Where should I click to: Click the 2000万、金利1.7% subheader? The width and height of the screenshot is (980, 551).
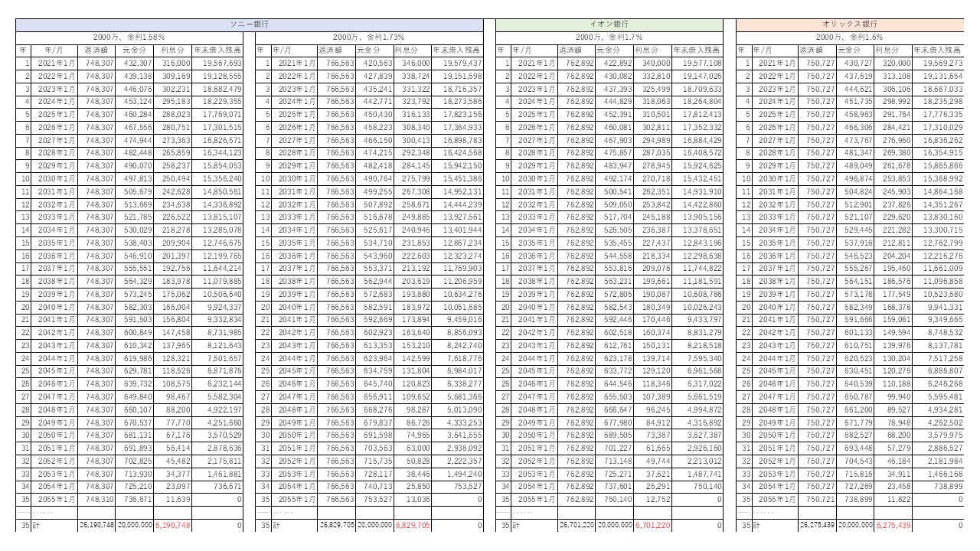point(609,37)
